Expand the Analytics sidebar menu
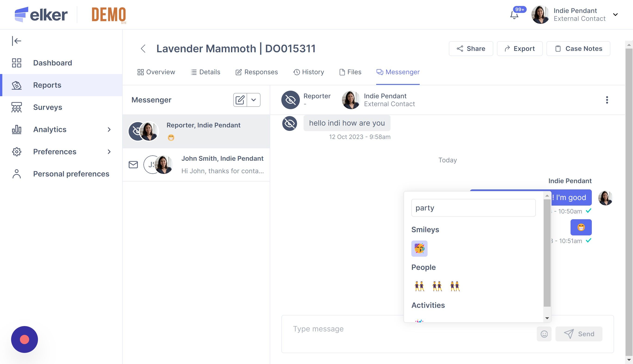This screenshot has width=633, height=364. click(109, 130)
